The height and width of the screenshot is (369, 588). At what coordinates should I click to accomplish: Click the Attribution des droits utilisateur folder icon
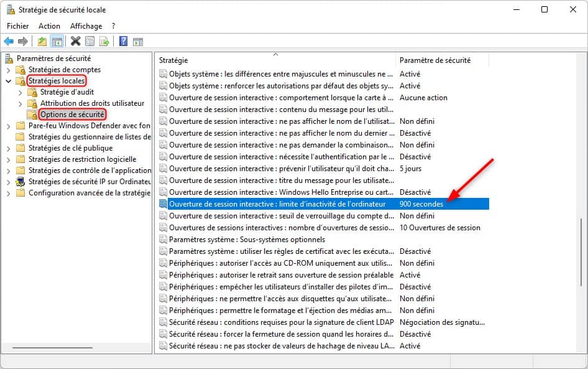click(32, 103)
